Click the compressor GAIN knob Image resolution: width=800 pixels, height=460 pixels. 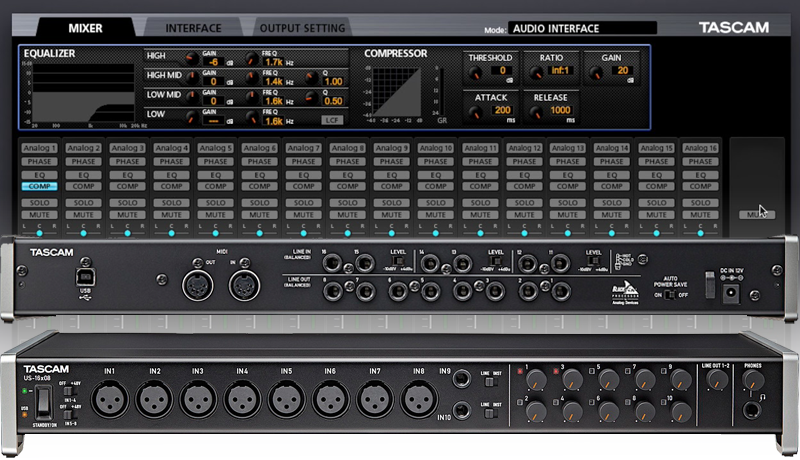coord(596,73)
